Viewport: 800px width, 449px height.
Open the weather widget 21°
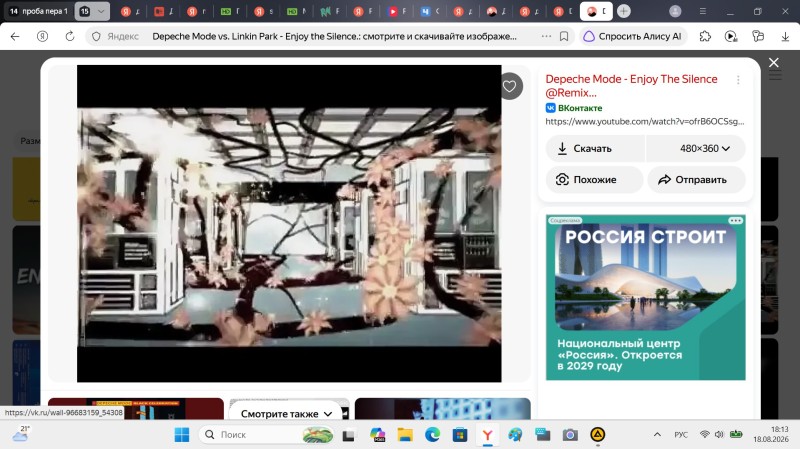[x=20, y=434]
